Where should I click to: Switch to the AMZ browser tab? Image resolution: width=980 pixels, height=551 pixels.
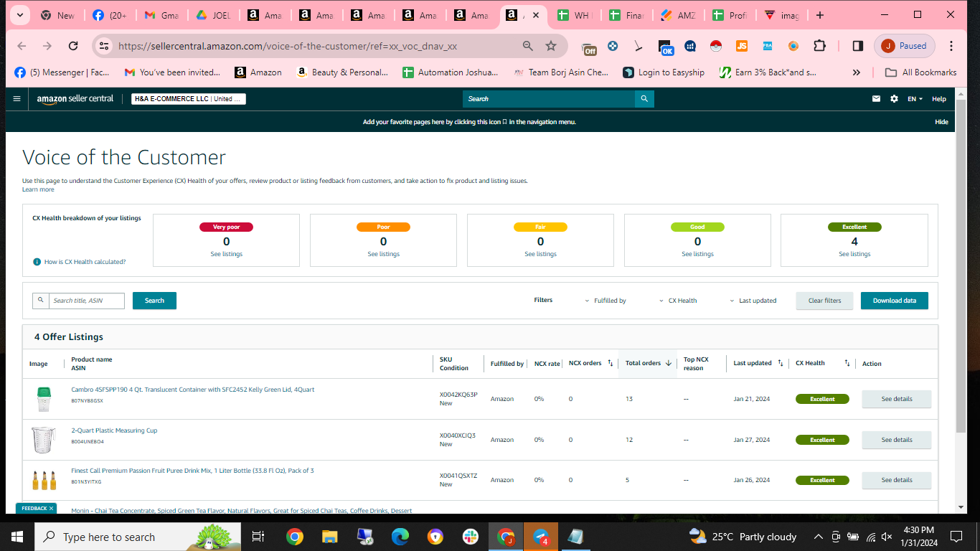tap(679, 15)
